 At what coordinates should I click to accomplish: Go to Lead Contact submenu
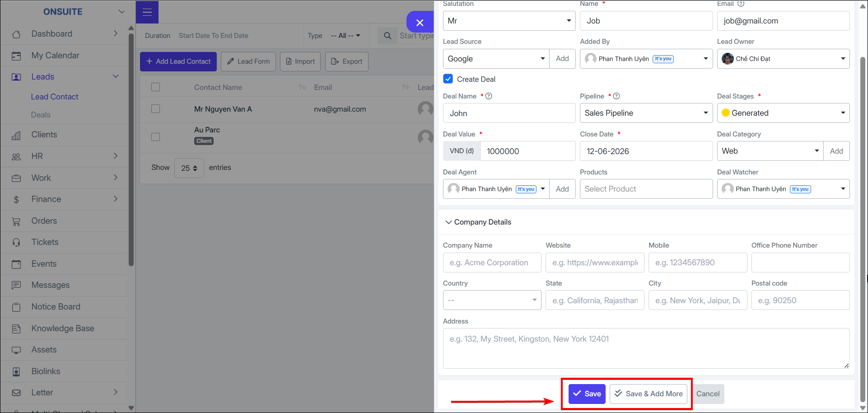55,97
